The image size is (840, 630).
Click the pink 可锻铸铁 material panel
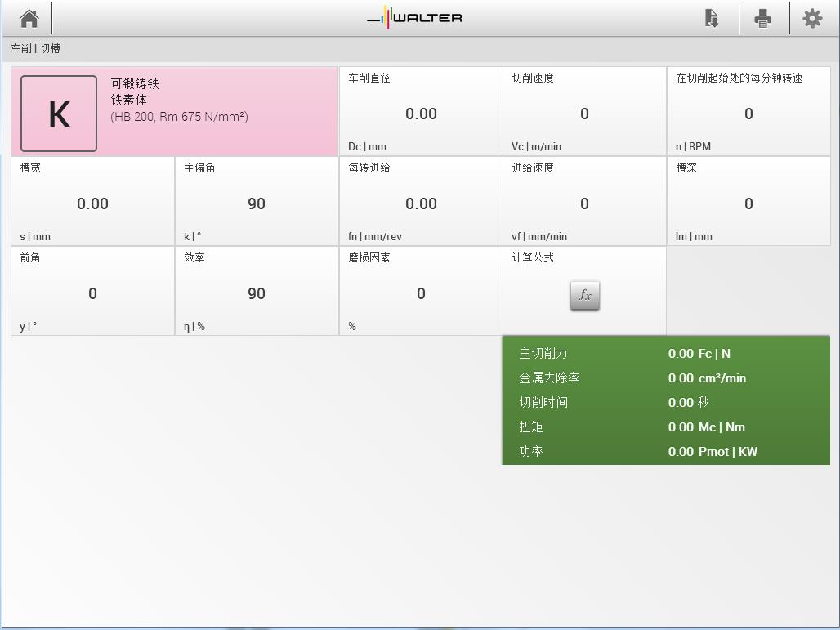pyautogui.click(x=175, y=111)
